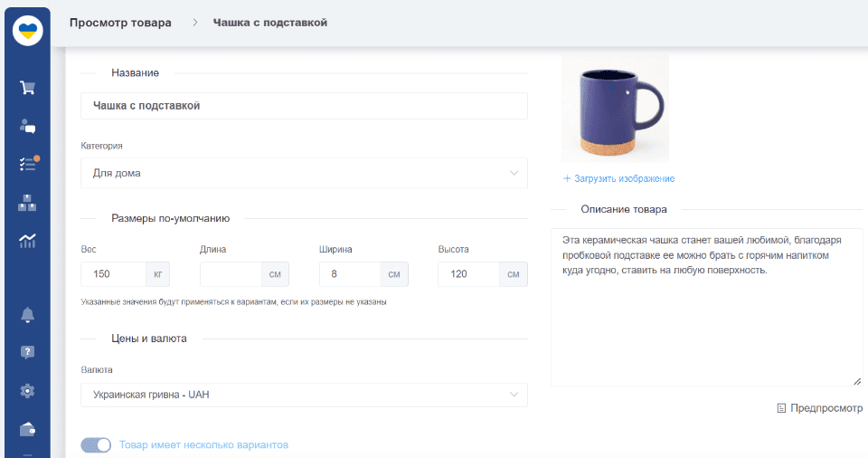Image resolution: width=868 pixels, height=458 pixels.
Task: Click the blue mug product thumbnail
Action: tap(615, 108)
